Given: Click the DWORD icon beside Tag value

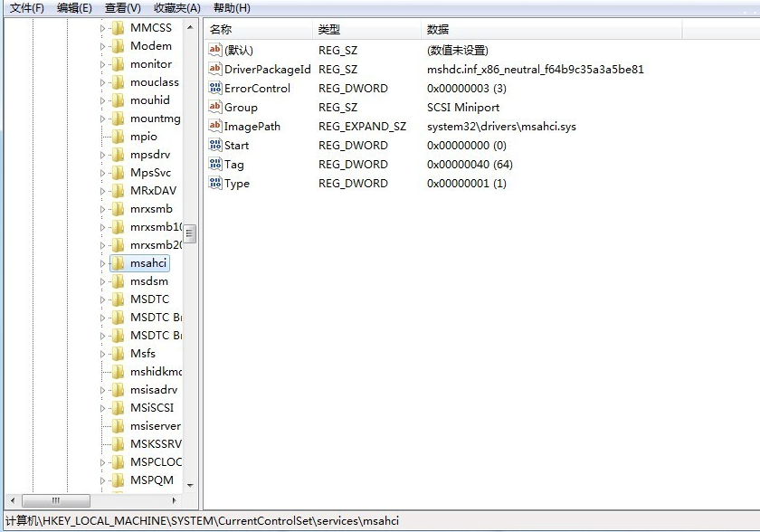Looking at the screenshot, I should (215, 165).
